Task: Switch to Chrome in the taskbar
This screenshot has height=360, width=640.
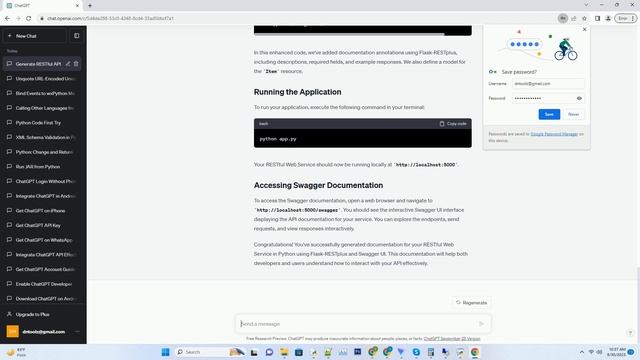Action: [x=475, y=352]
